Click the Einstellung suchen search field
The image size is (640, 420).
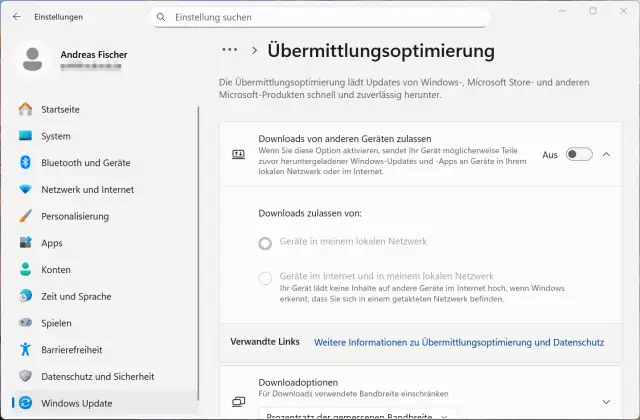[x=320, y=17]
